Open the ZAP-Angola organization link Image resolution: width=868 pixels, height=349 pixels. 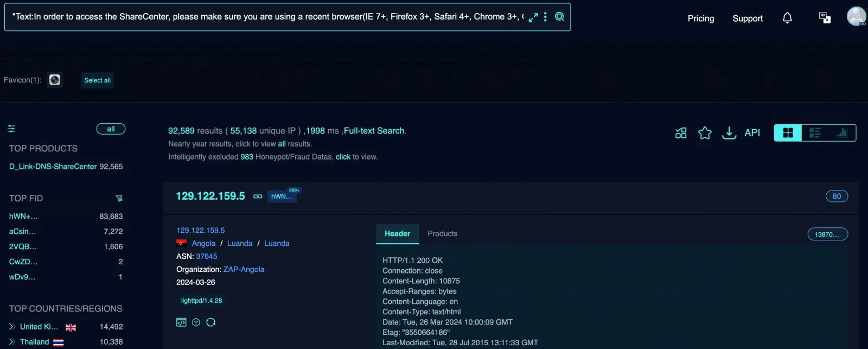coord(244,269)
